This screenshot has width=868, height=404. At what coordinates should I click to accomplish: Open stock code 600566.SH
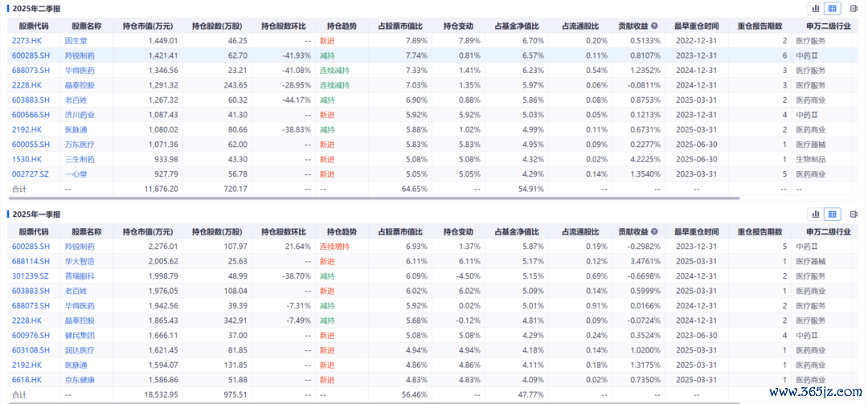(31, 115)
